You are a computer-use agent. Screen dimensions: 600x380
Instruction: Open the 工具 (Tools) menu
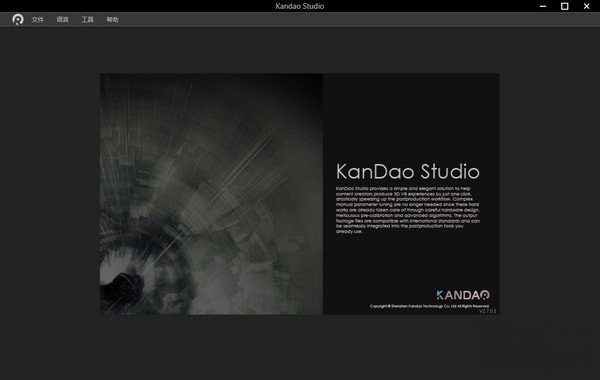pos(88,20)
